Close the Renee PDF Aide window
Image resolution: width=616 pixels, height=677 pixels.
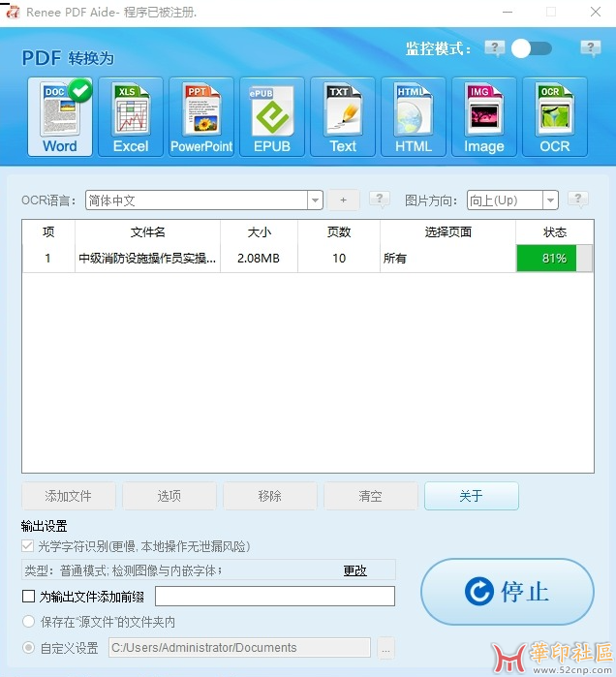[596, 12]
